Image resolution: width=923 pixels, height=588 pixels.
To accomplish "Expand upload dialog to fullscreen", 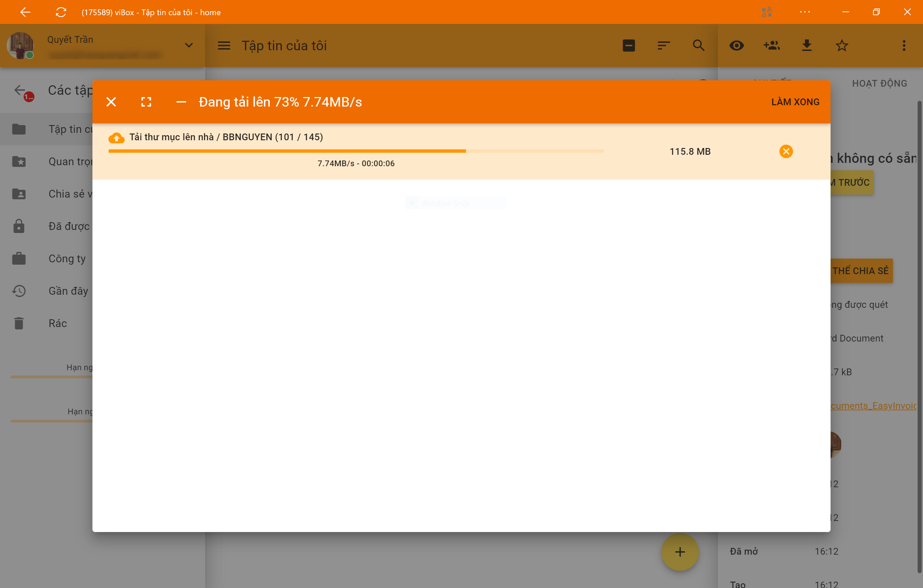I will pyautogui.click(x=146, y=102).
